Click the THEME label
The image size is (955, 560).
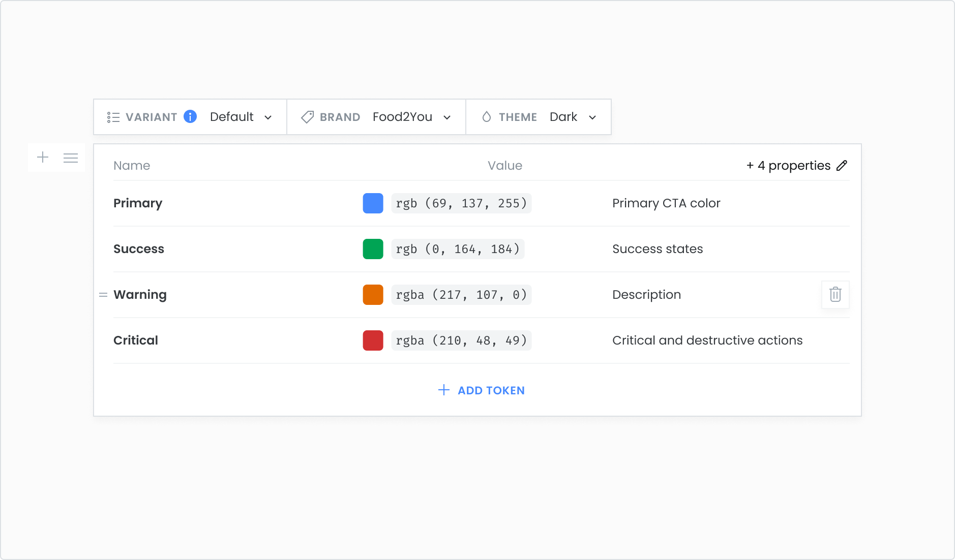(518, 117)
